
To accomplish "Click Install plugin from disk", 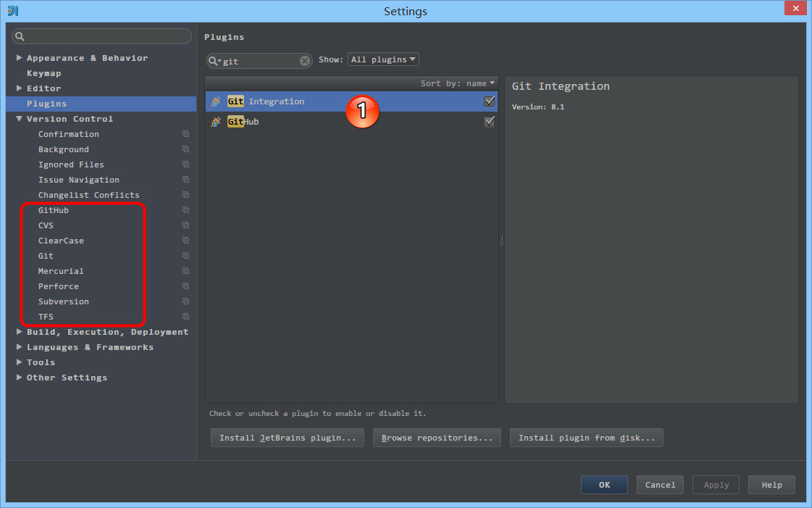I will click(586, 437).
